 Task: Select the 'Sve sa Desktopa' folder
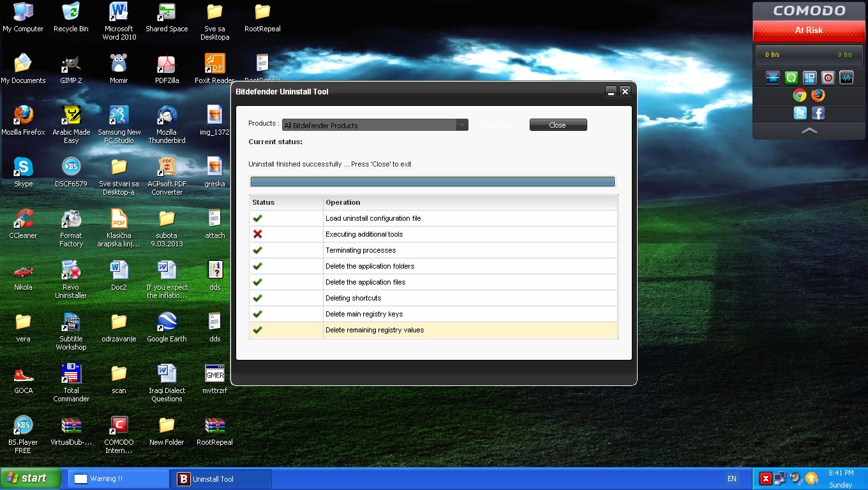214,22
